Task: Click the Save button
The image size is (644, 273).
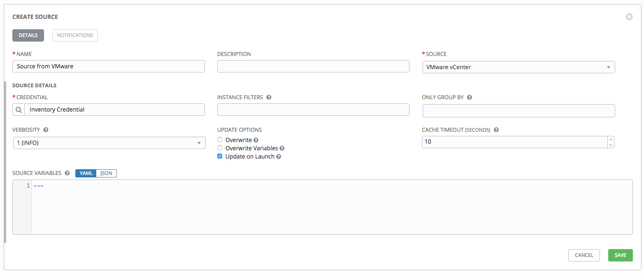Action: pos(621,255)
